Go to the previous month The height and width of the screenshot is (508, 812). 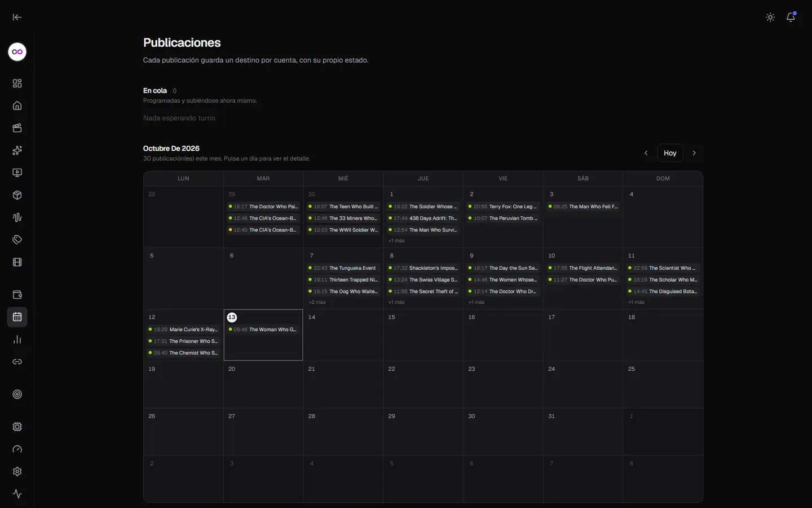pyautogui.click(x=646, y=153)
